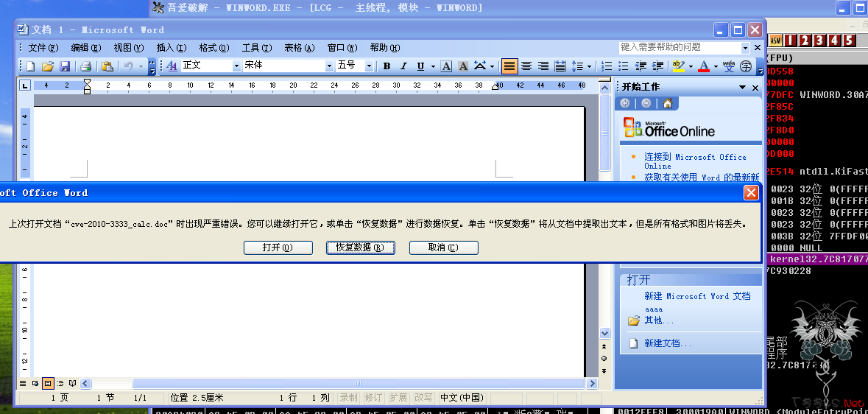Toggle right text alignment

[543, 66]
